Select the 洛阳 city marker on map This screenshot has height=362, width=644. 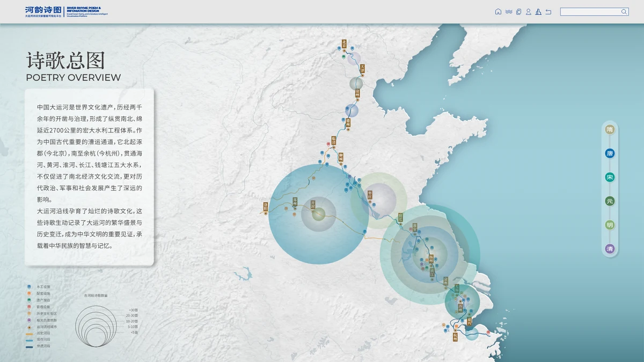[x=265, y=207]
